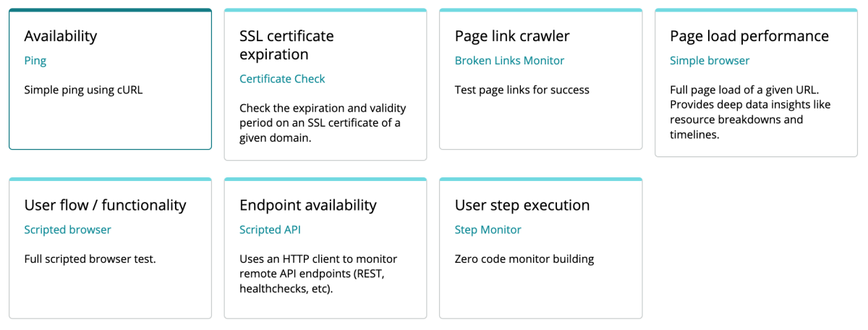The width and height of the screenshot is (868, 330).
Task: Select the Simple browser link
Action: (710, 61)
